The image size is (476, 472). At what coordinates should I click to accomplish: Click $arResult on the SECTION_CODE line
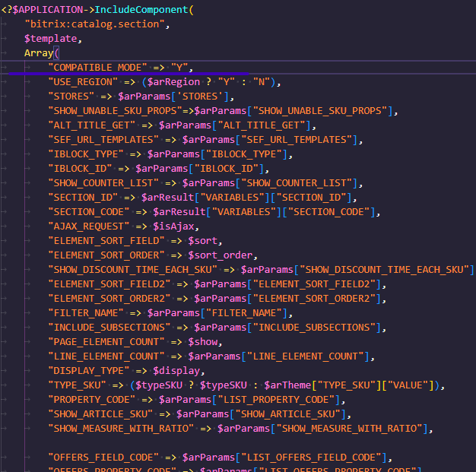pyautogui.click(x=179, y=212)
